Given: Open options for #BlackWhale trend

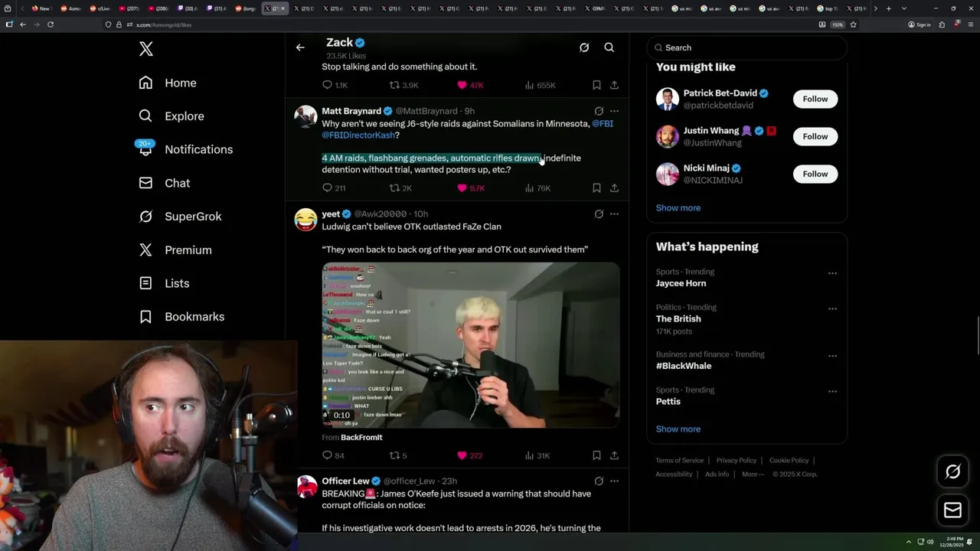Looking at the screenshot, I should (x=832, y=356).
